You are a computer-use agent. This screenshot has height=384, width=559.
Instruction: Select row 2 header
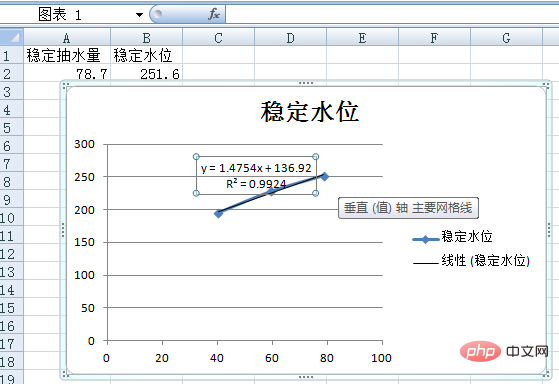[x=11, y=73]
